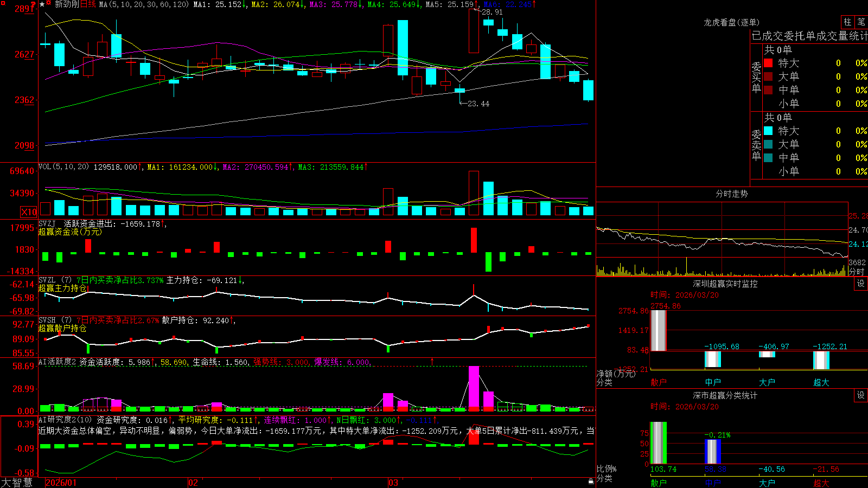Click the 超大 bar in 深圳超赢实时监控 chart
The image size is (868, 488).
pos(821,360)
